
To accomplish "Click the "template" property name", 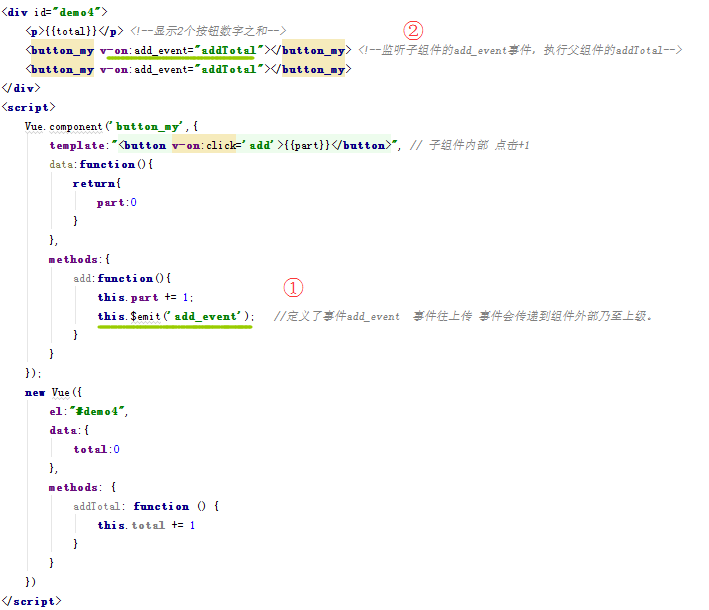I will pyautogui.click(x=77, y=145).
